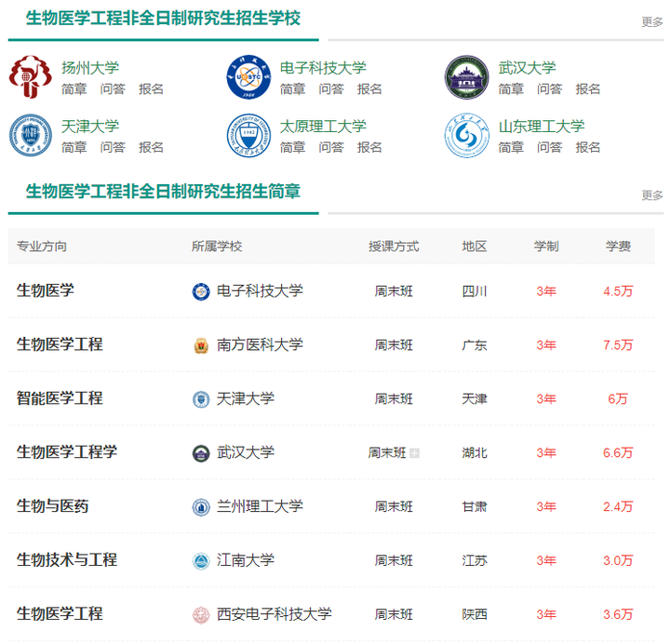Click the 江南大学 emblem in table
Image resolution: width=670 pixels, height=644 pixels.
[201, 561]
